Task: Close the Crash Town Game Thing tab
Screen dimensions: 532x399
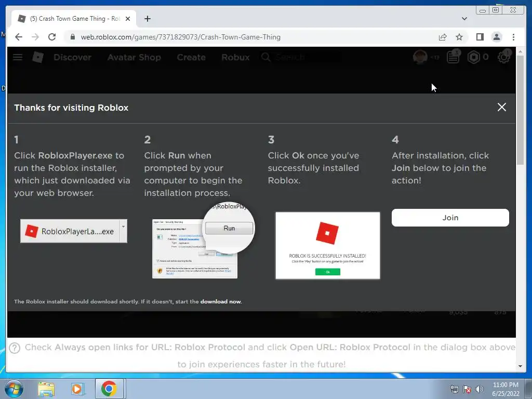Action: [128, 19]
